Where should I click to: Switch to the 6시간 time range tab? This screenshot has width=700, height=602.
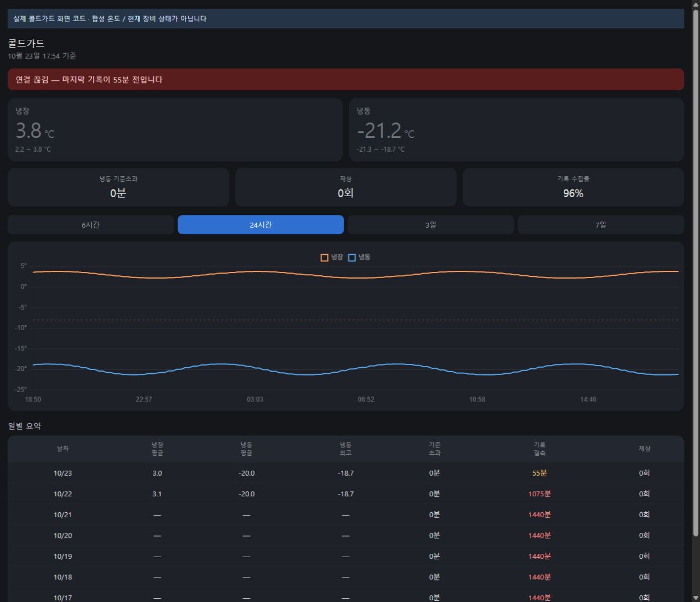click(x=91, y=225)
